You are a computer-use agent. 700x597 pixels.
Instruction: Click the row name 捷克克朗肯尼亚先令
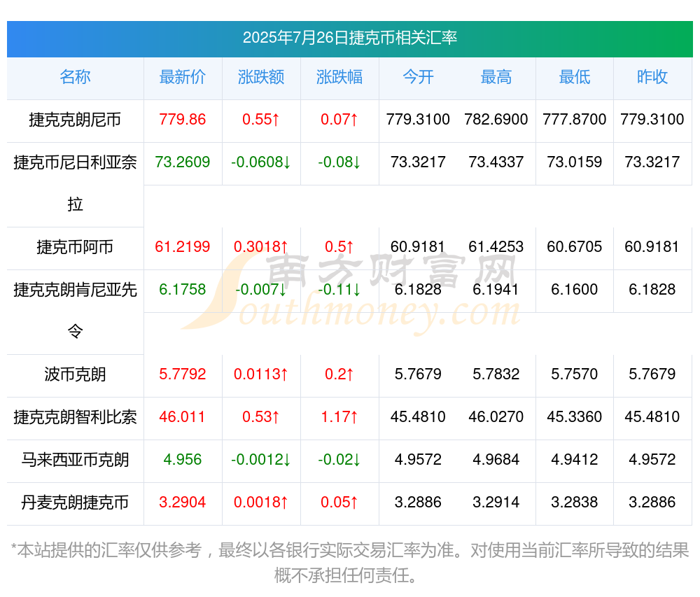click(75, 311)
